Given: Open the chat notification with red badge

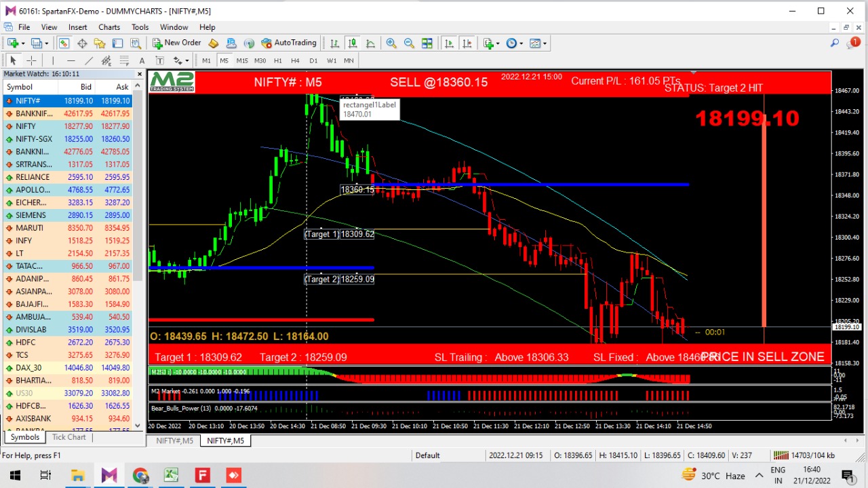Looking at the screenshot, I should point(853,43).
